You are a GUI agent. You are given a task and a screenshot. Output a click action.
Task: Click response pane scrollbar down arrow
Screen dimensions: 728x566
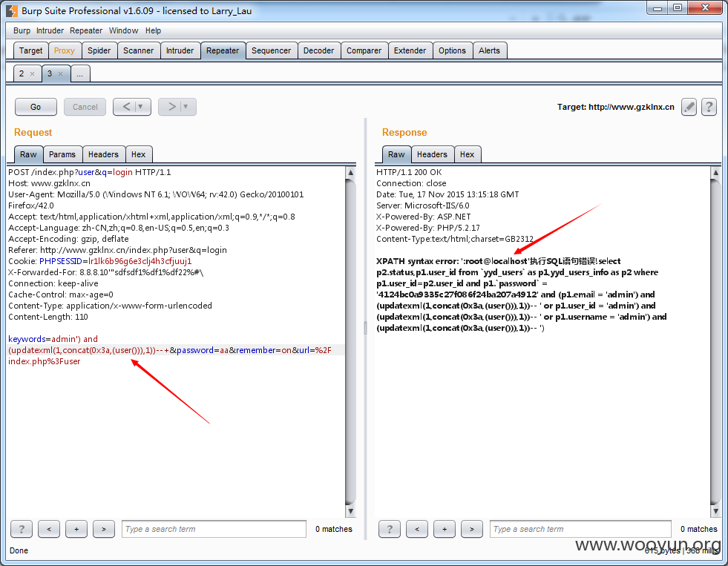pos(716,511)
